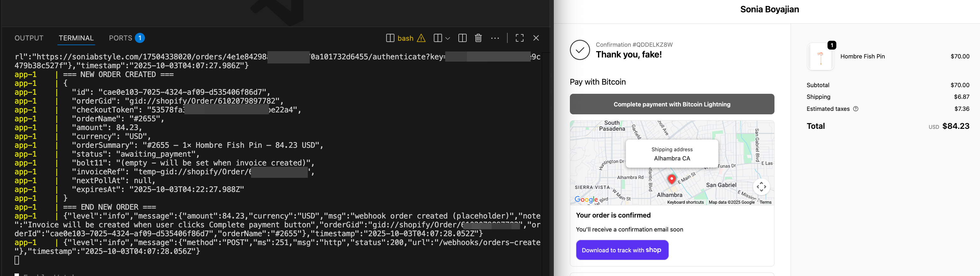Click Download to track with Shop button
Screen dimensions: 980x276
pyautogui.click(x=622, y=250)
